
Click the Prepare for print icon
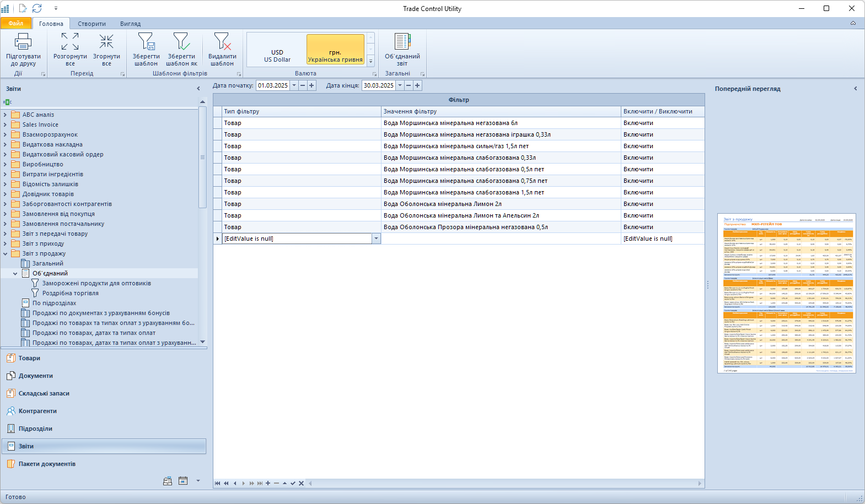click(23, 42)
